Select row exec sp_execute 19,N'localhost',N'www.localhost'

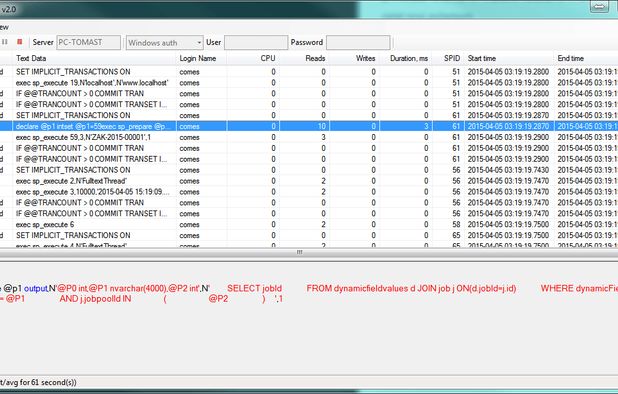(x=309, y=83)
